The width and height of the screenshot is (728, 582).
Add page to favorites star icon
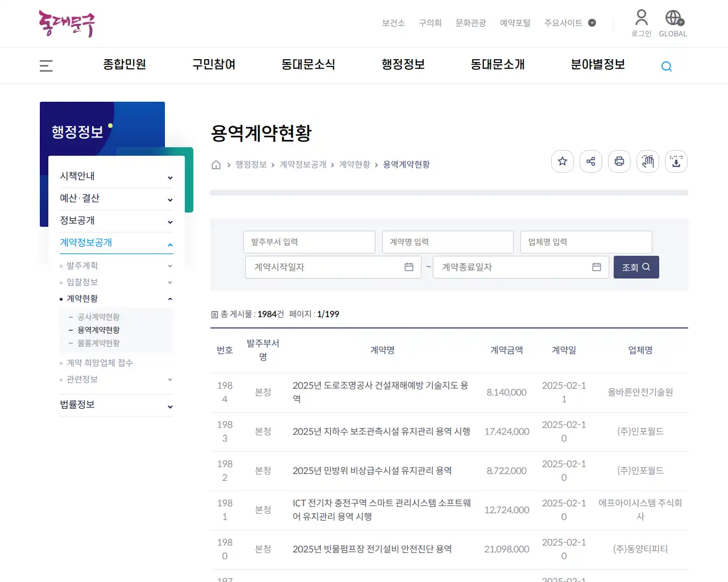click(x=562, y=161)
